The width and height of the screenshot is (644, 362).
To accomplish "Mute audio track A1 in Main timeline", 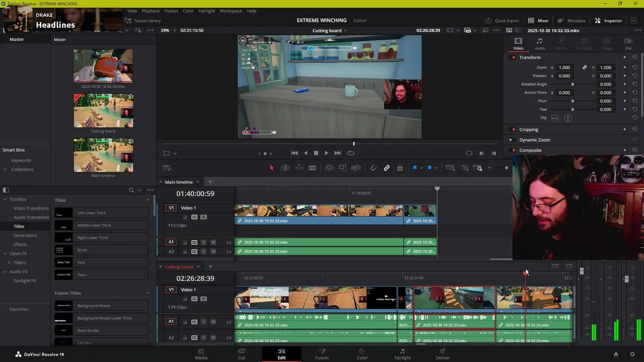I will pos(213,242).
